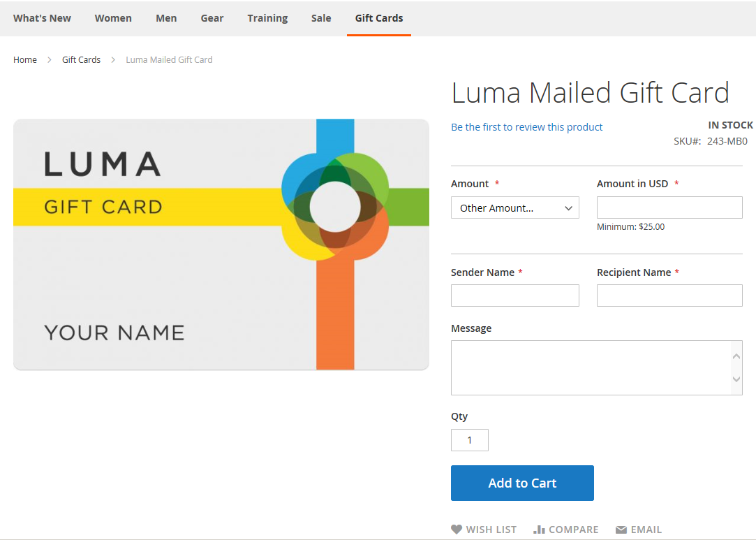This screenshot has width=756, height=540.
Task: Click the Compare bar-chart icon
Action: [x=539, y=530]
